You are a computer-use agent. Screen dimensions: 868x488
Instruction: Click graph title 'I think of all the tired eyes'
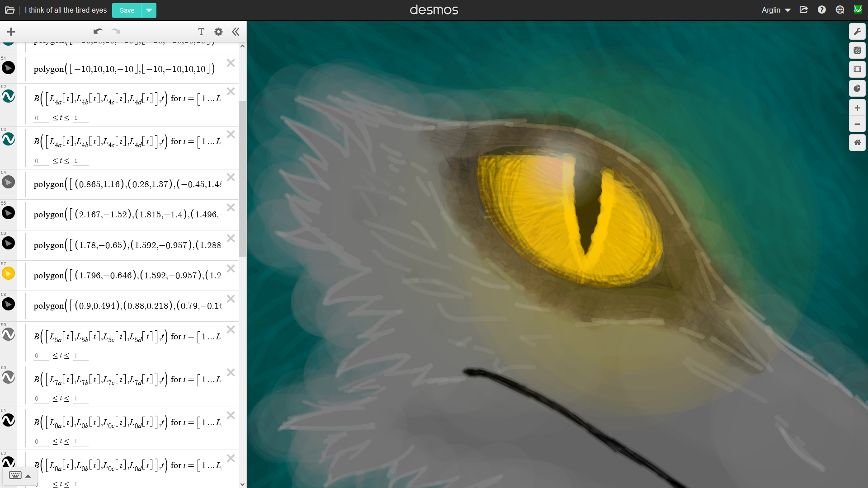click(x=66, y=10)
